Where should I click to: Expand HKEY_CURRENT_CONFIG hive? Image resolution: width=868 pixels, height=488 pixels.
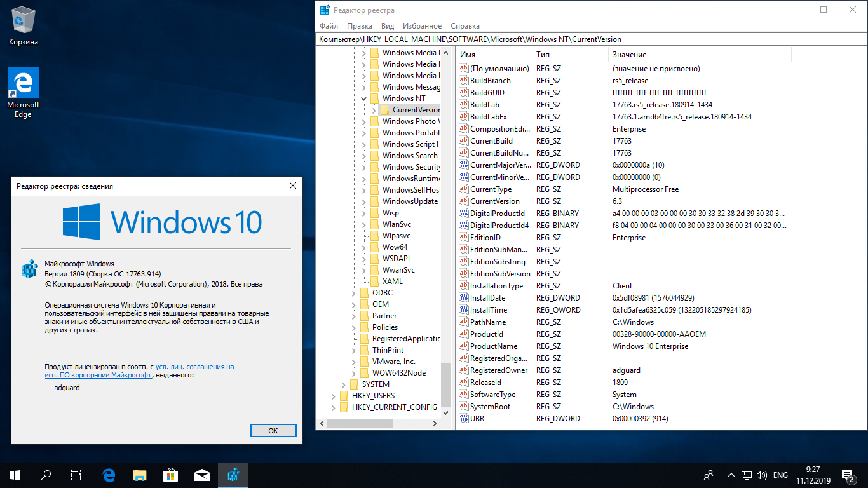point(334,407)
